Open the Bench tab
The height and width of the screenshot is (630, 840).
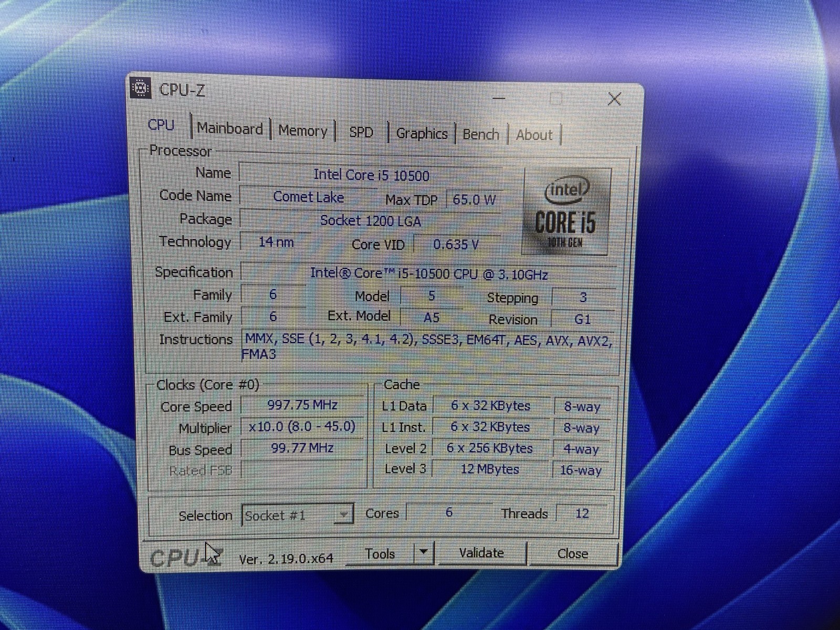tap(480, 134)
